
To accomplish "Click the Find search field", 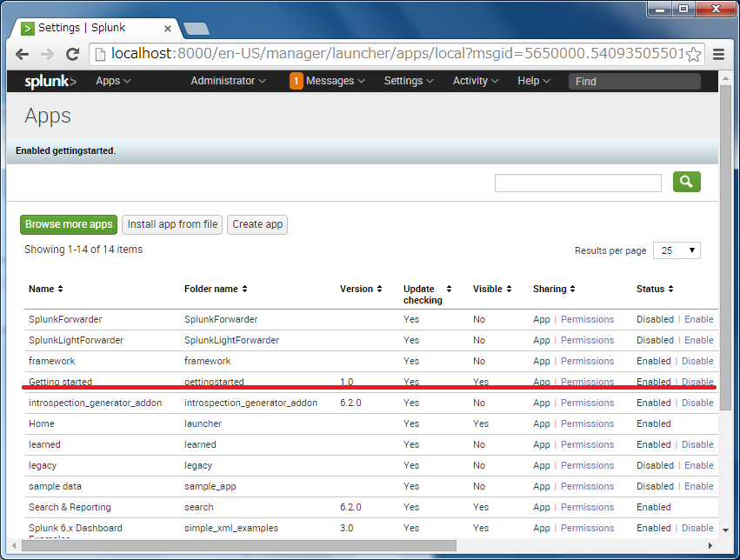I will [634, 81].
